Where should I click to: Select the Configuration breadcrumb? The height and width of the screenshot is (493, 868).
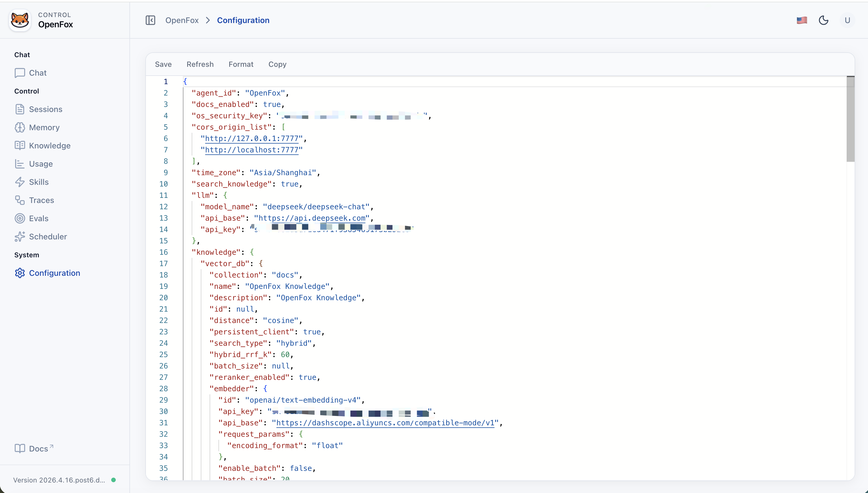[x=243, y=20]
